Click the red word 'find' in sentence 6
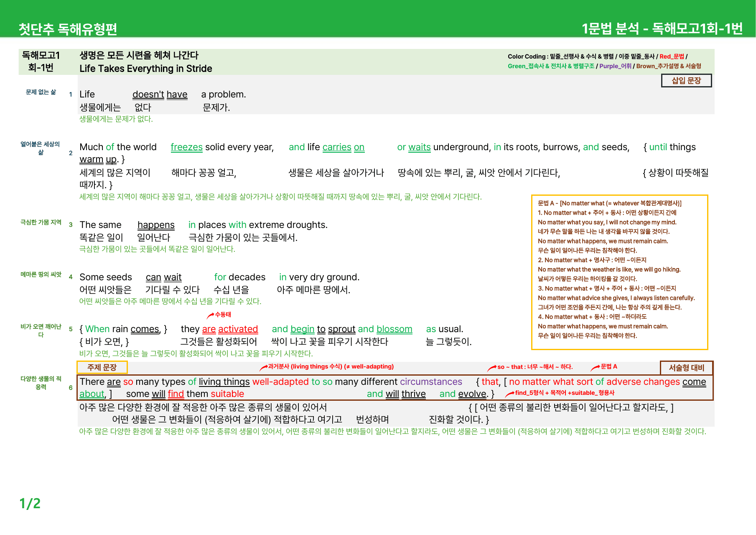 (x=176, y=394)
